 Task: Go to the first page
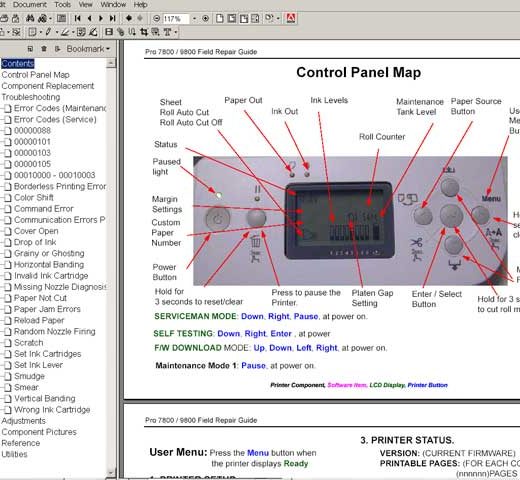click(77, 18)
